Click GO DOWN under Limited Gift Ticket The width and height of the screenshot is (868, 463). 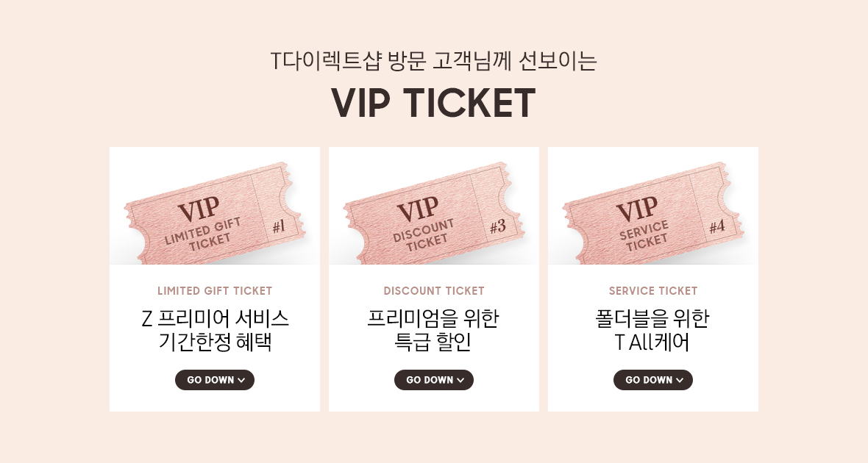[215, 380]
